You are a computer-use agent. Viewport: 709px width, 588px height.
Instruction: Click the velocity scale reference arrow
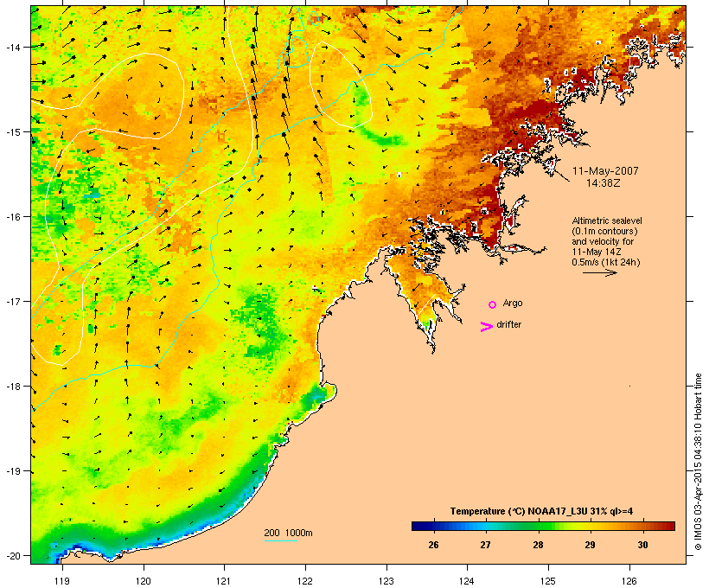[x=599, y=272]
